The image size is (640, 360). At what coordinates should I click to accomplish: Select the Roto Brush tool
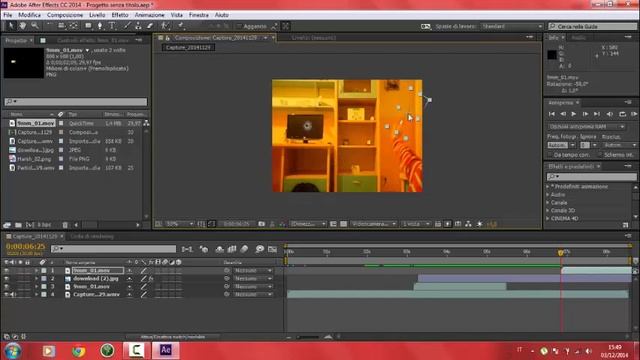[164, 26]
